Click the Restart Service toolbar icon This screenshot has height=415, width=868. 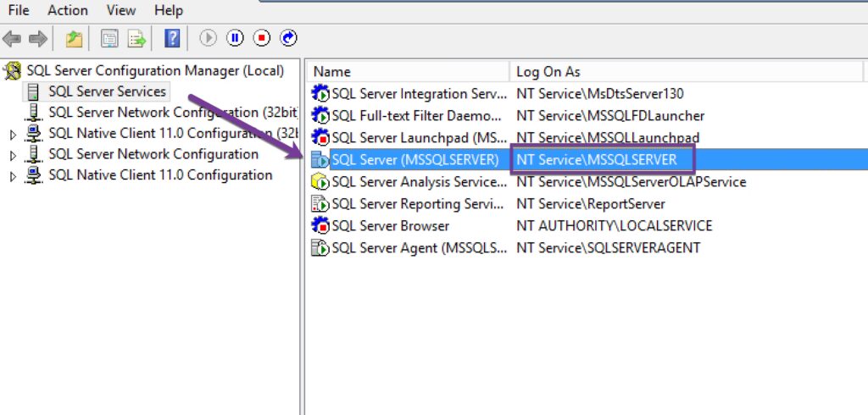pos(288,38)
